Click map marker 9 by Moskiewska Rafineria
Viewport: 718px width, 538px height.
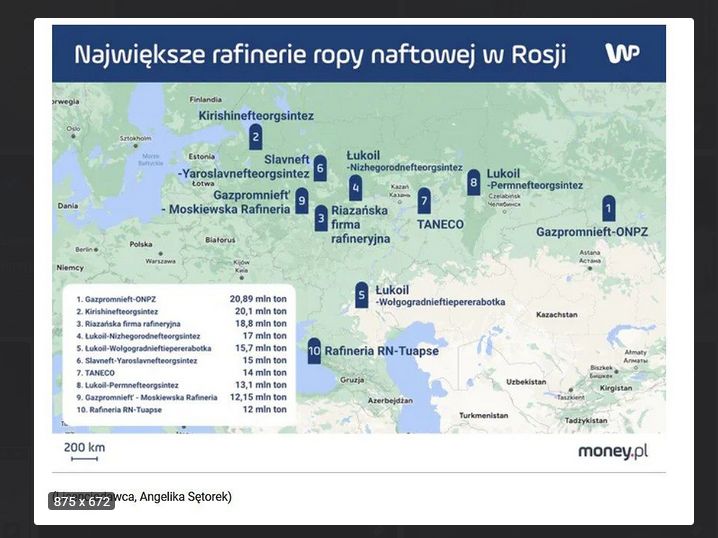coord(301,201)
